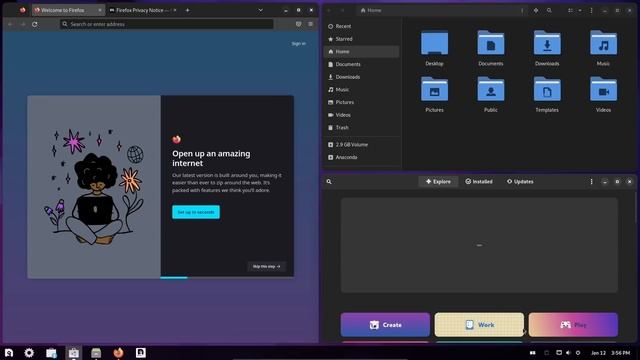Click Skip this step in Firefox
640x360 pixels.
click(267, 267)
